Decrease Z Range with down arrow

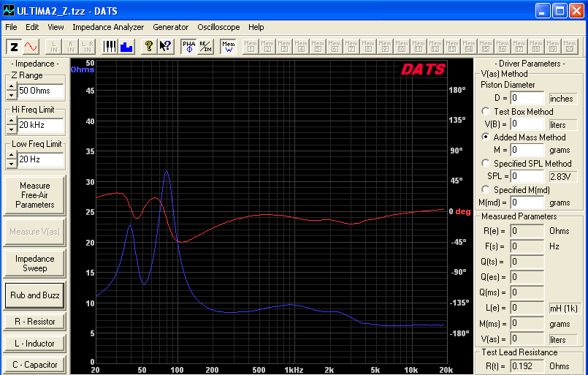click(12, 95)
